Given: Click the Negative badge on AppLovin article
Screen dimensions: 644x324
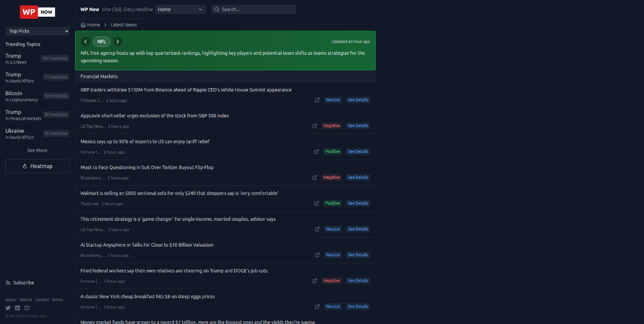Looking at the screenshot, I should click(x=332, y=126).
